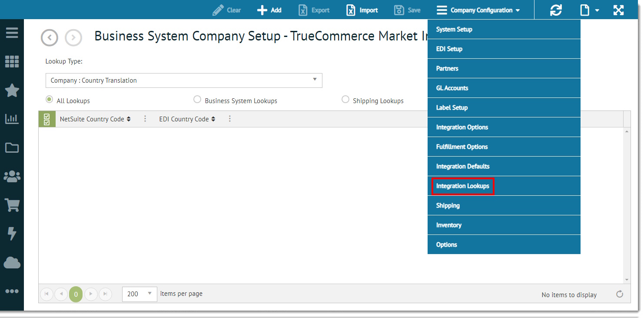Choose EDI Setup menu item

point(449,49)
